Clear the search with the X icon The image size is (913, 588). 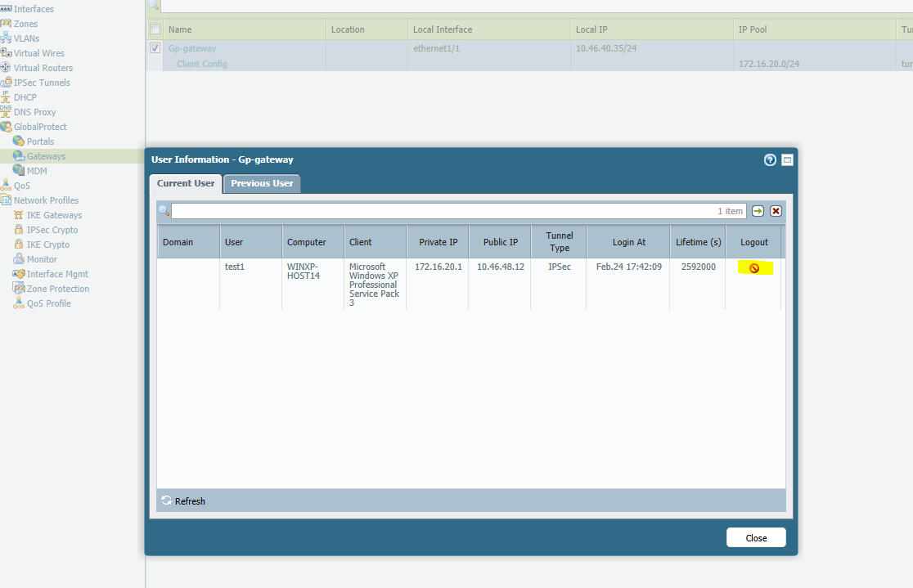coord(776,211)
